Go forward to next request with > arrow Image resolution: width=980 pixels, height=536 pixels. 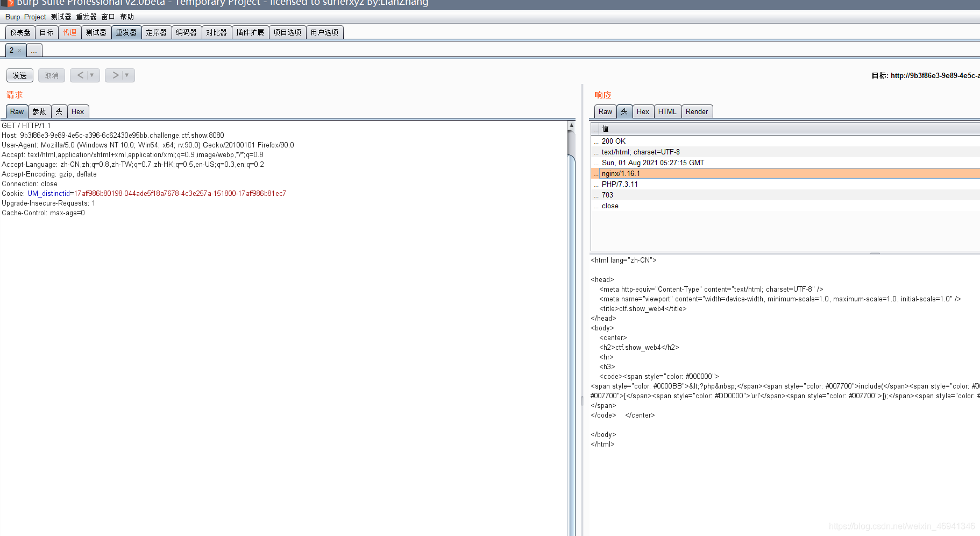click(115, 75)
